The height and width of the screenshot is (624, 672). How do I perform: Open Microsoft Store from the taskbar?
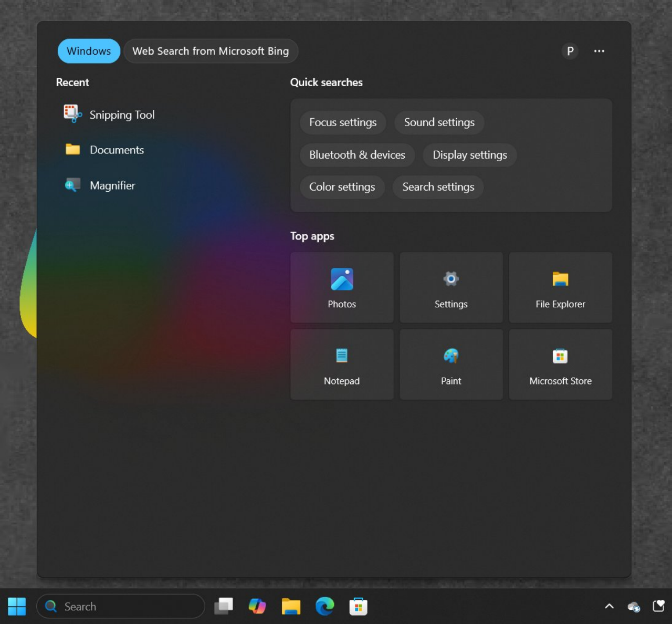coord(358,607)
